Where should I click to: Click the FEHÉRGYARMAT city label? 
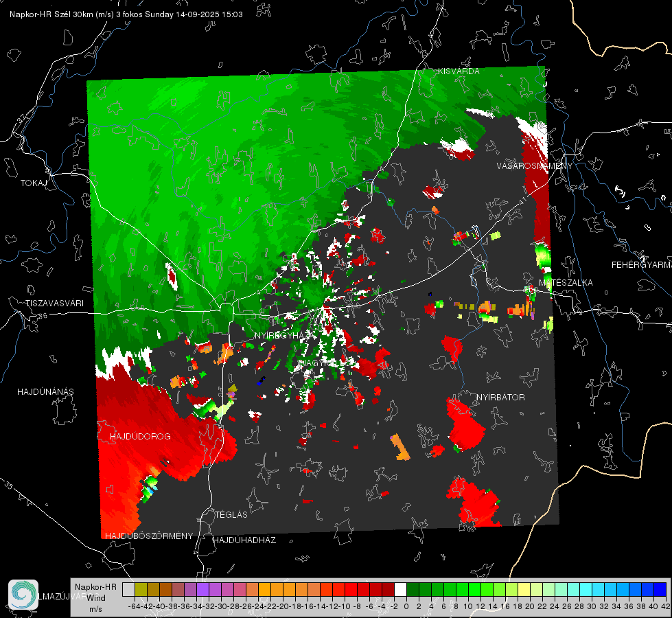(642, 264)
